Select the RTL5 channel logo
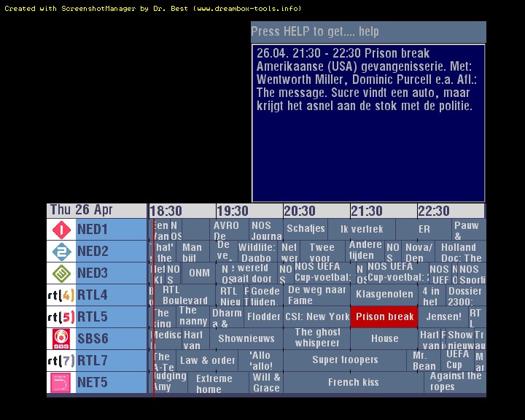The width and height of the screenshot is (525, 420). tap(61, 317)
